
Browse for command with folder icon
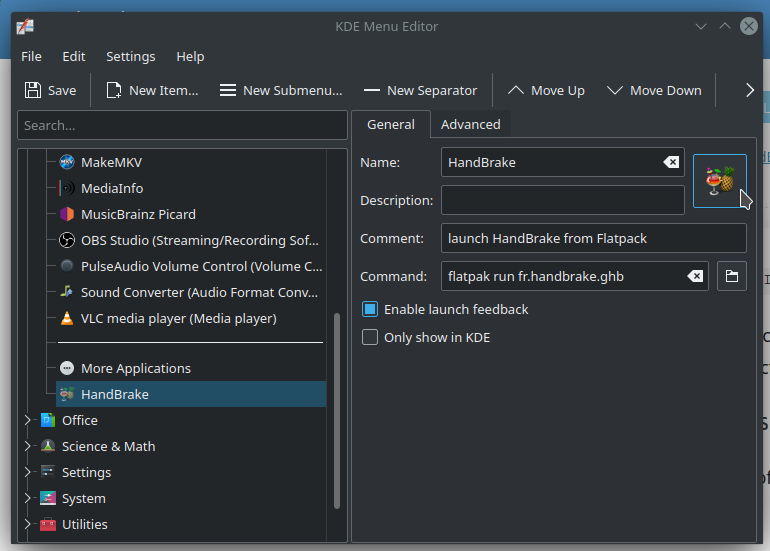click(732, 276)
